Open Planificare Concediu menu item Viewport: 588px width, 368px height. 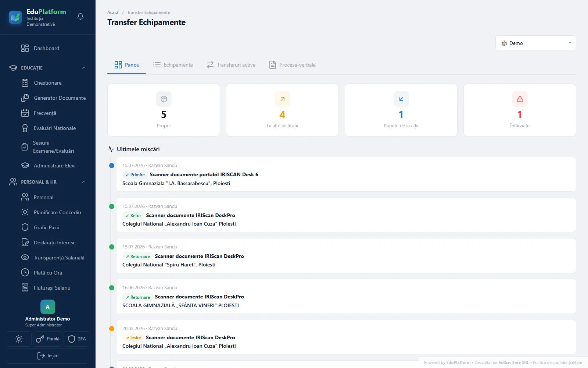point(48,212)
